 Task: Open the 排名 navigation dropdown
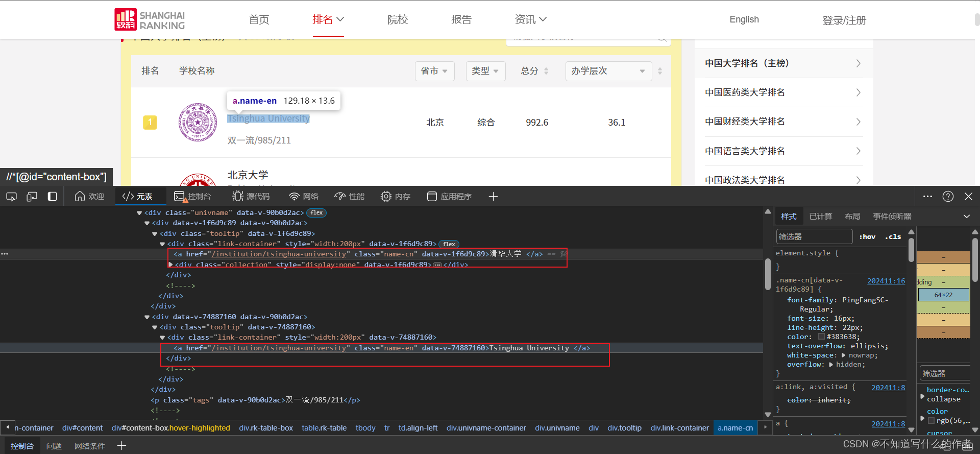click(328, 20)
